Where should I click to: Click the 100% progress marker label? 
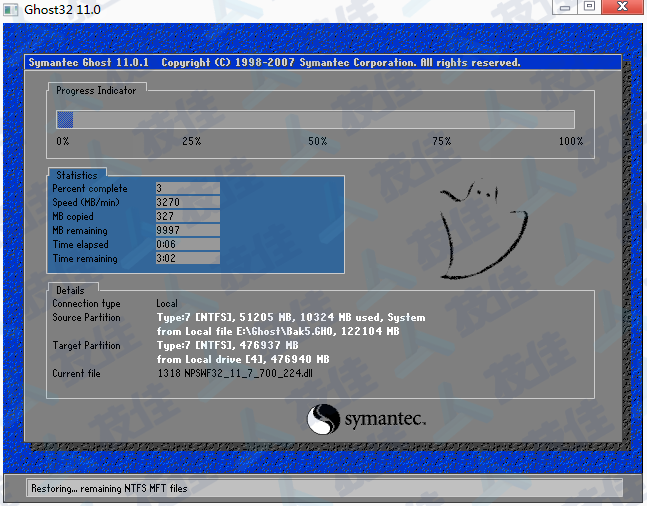tap(571, 141)
